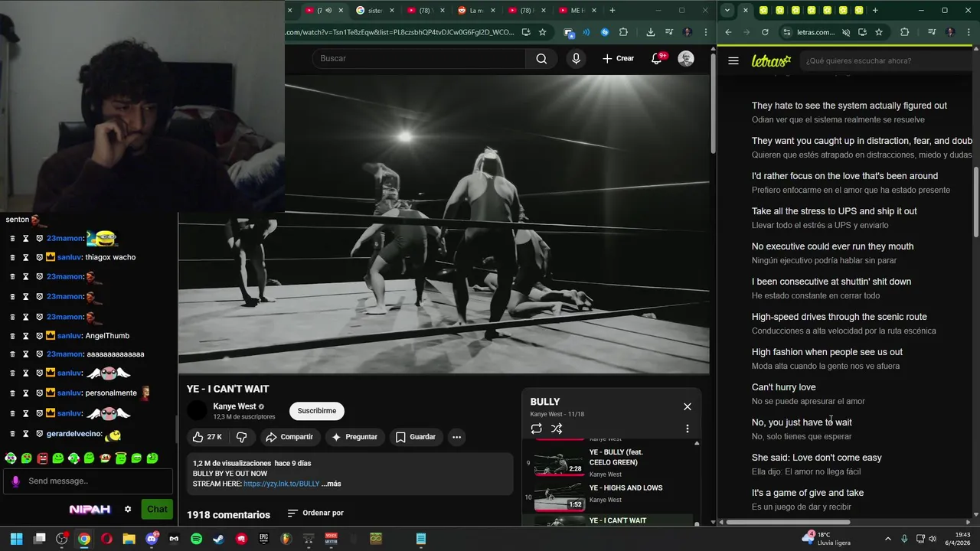Go back in letras browser window

728,32
